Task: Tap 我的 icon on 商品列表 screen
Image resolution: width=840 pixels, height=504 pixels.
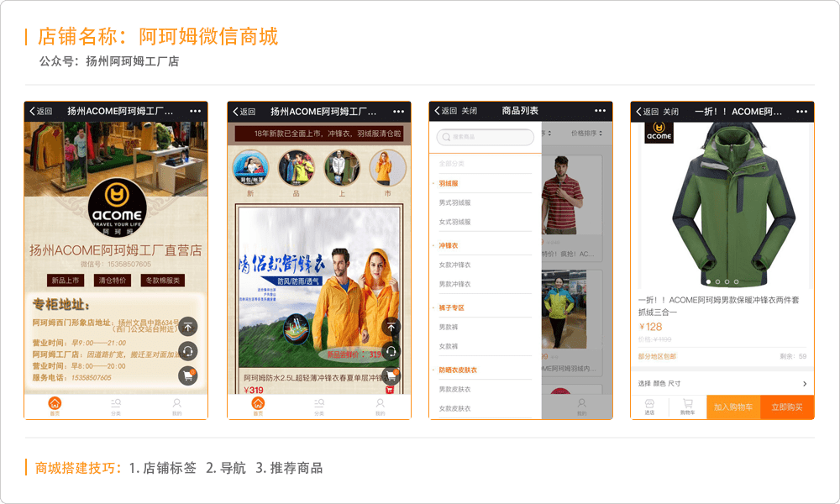Action: [x=582, y=407]
